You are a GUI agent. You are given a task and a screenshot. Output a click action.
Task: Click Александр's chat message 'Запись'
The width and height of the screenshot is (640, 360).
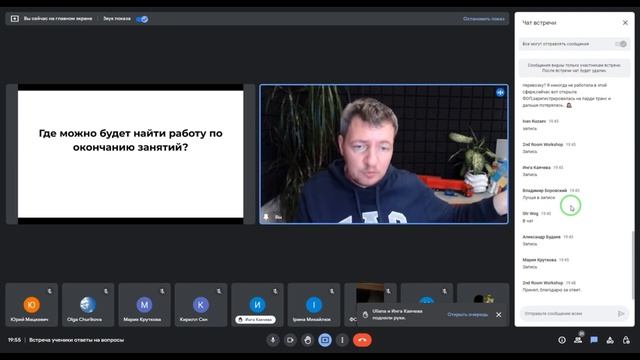[x=530, y=244]
